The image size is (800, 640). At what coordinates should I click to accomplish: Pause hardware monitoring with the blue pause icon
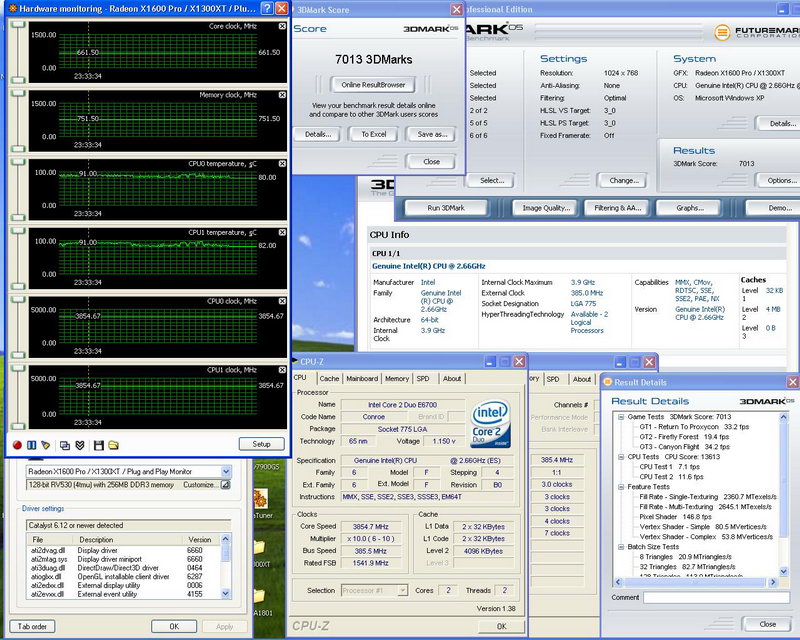coord(32,444)
